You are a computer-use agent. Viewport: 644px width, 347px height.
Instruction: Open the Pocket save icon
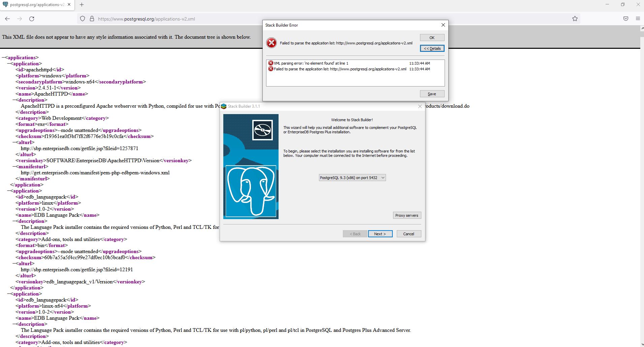coord(625,19)
